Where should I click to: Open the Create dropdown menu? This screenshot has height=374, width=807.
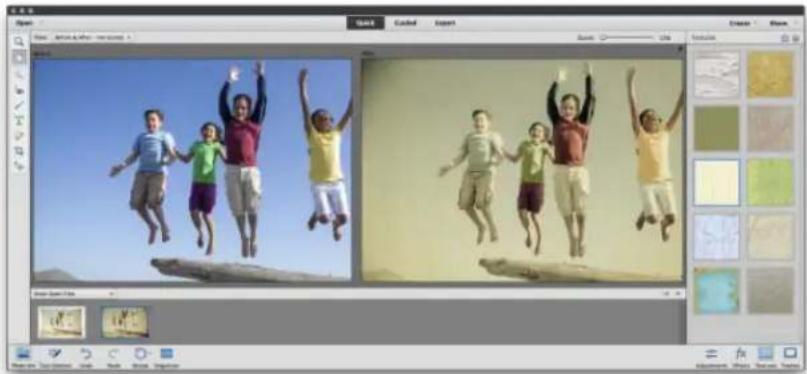tap(742, 23)
